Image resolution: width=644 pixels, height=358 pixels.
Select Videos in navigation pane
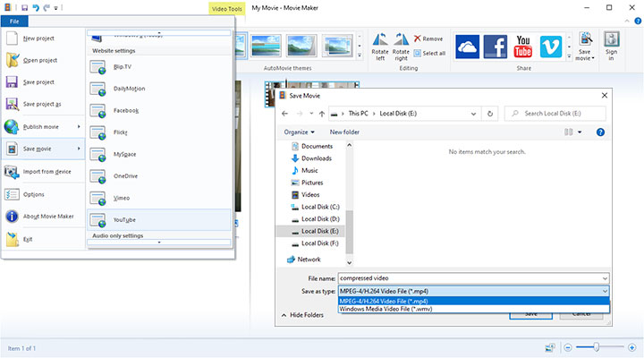point(305,194)
